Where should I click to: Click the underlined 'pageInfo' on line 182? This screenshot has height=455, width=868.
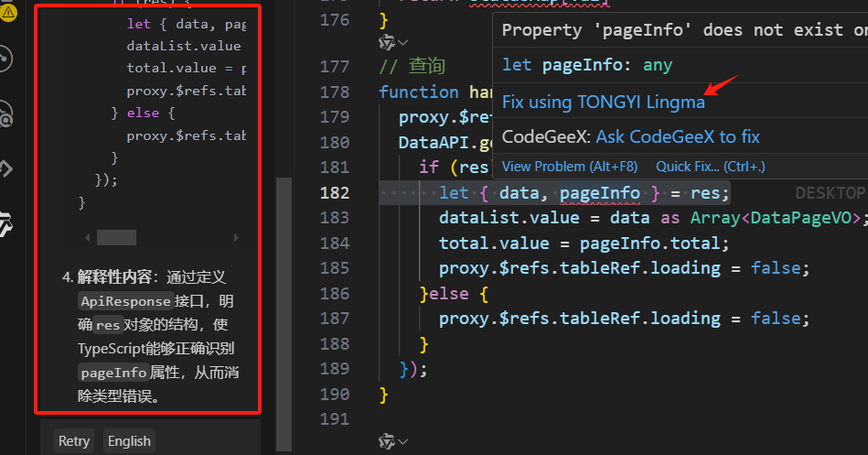pos(600,193)
